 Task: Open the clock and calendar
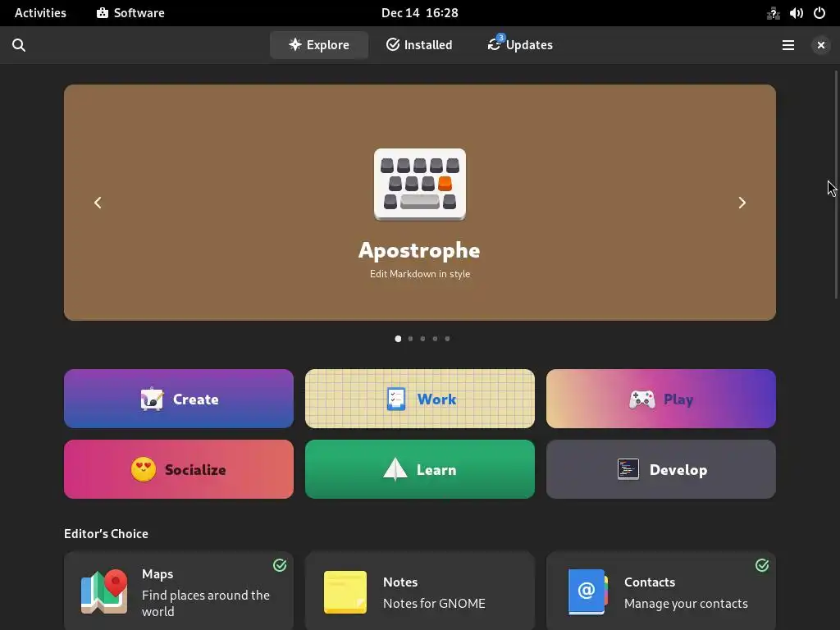click(419, 13)
